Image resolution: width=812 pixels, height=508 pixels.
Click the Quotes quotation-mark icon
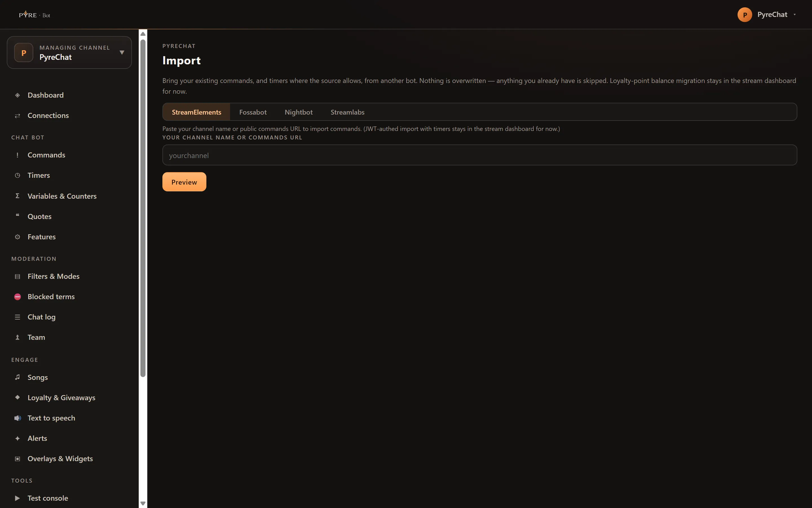point(17,216)
